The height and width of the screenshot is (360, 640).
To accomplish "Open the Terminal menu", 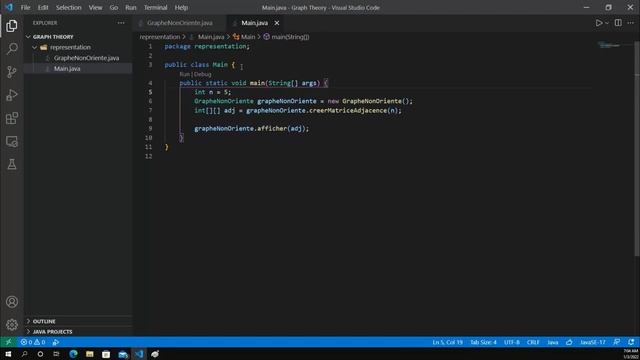I will click(x=156, y=7).
